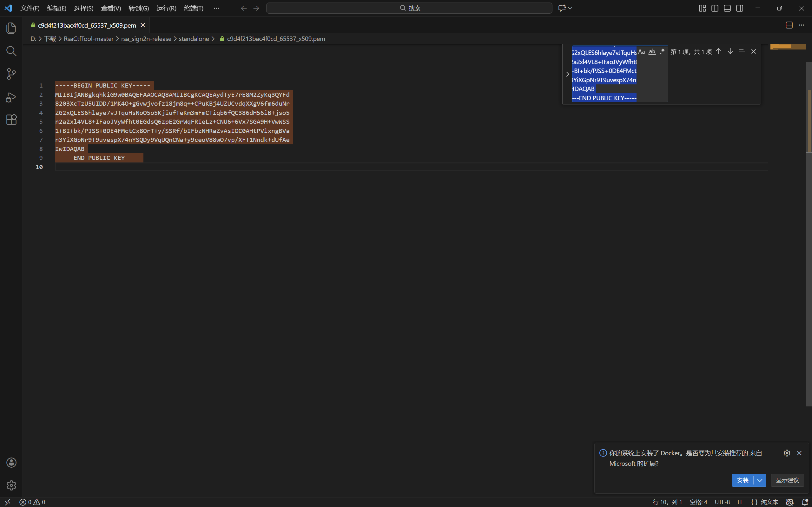812x507 pixels.
Task: Open the Copilot chat dropdown in title bar
Action: (570, 8)
